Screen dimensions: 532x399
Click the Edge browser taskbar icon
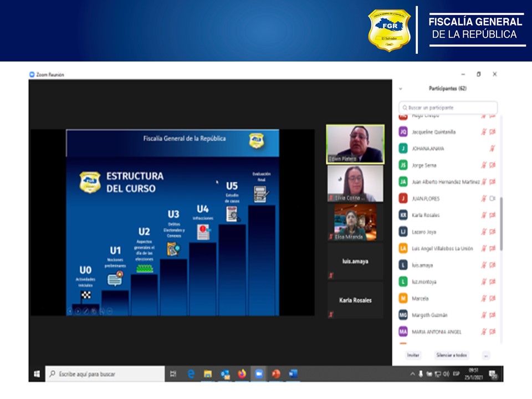pos(191,374)
